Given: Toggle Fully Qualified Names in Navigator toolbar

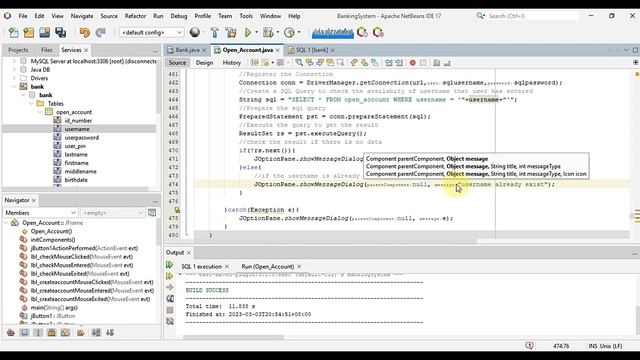Looking at the screenshot, I should (x=80, y=333).
